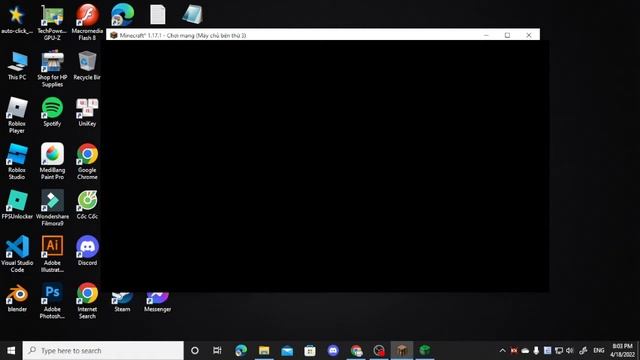Open Roblox Studio shortcut

point(17,162)
